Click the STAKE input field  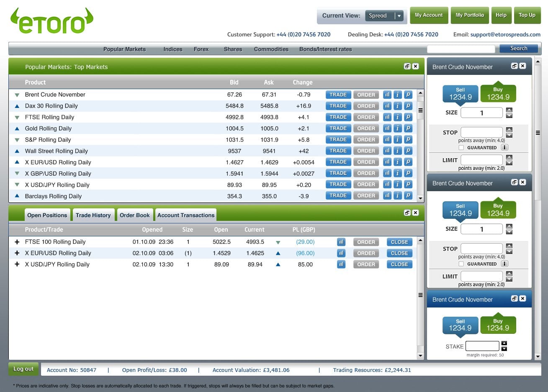tap(482, 346)
